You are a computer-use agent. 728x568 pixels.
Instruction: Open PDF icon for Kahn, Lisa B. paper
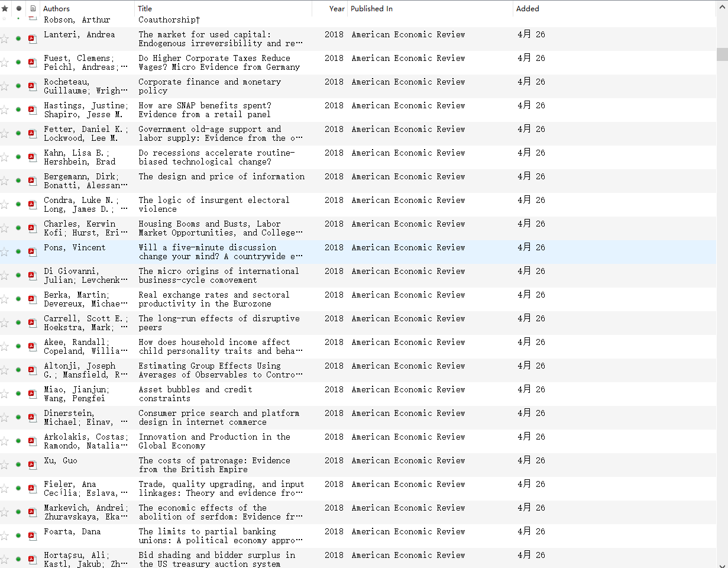[33, 157]
